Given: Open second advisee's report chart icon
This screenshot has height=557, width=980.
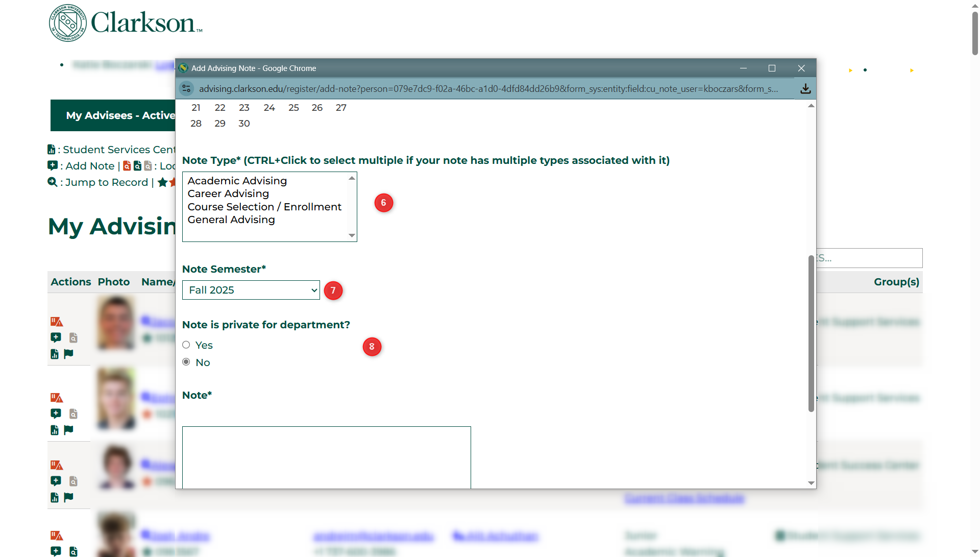Looking at the screenshot, I should pos(55,430).
